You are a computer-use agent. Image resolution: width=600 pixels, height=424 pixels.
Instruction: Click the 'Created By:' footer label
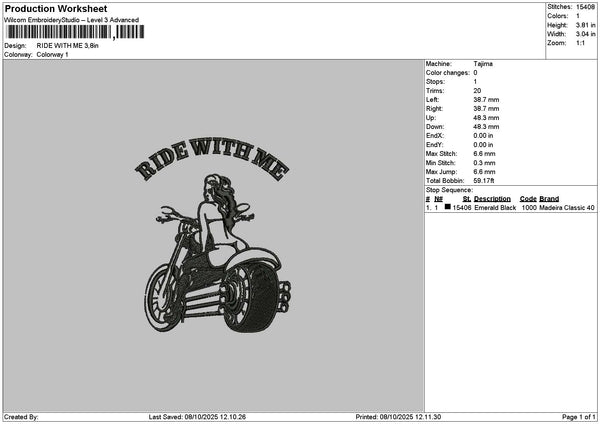click(21, 417)
